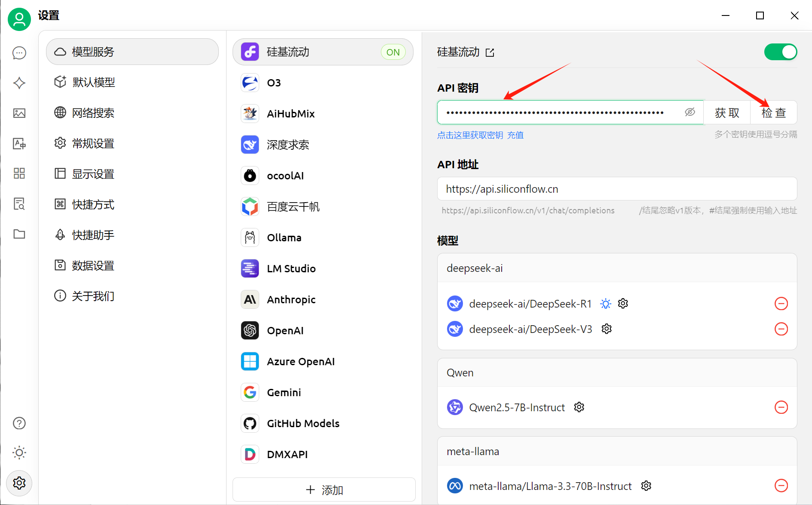Viewport: 812px width, 505px height.
Task: Open the mini apps grid icon
Action: pos(19,173)
